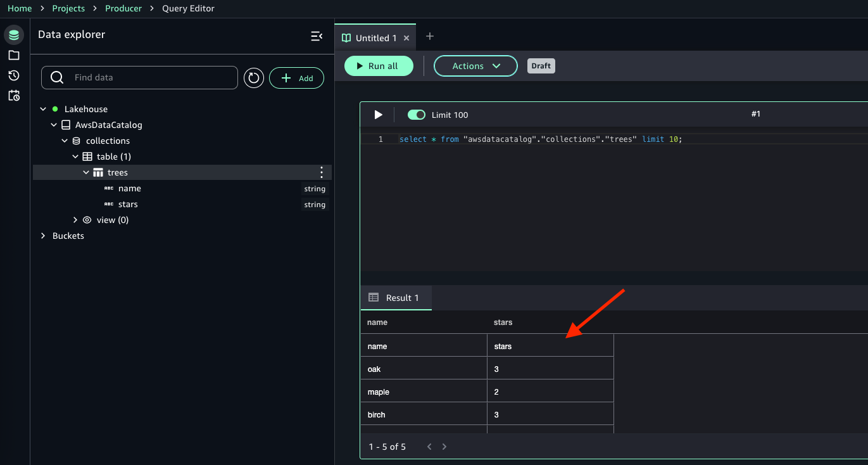Refresh the data explorer list
Viewport: 868px width, 465px height.
click(254, 78)
